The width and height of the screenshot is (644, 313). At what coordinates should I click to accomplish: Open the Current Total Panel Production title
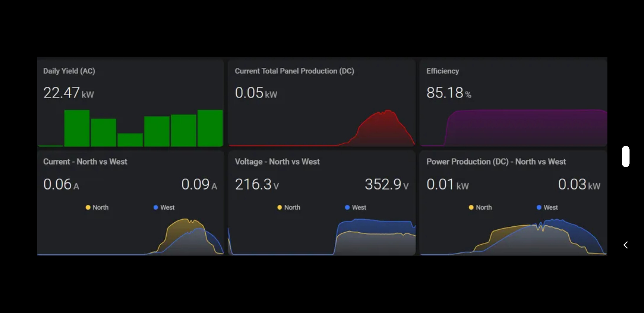pyautogui.click(x=294, y=71)
